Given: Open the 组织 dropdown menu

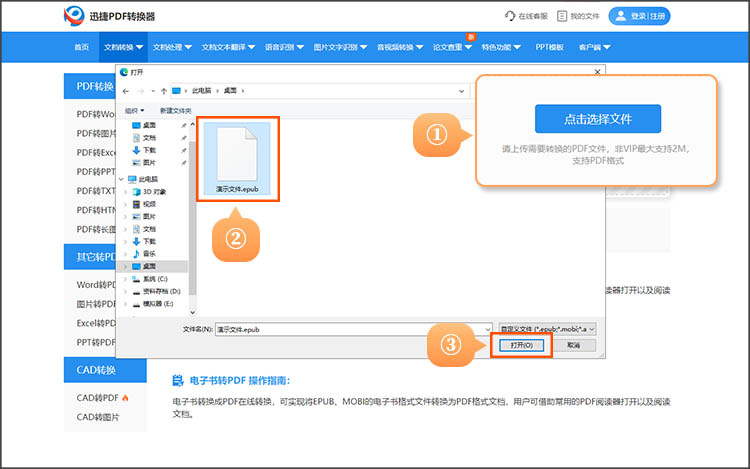Looking at the screenshot, I should (x=134, y=110).
